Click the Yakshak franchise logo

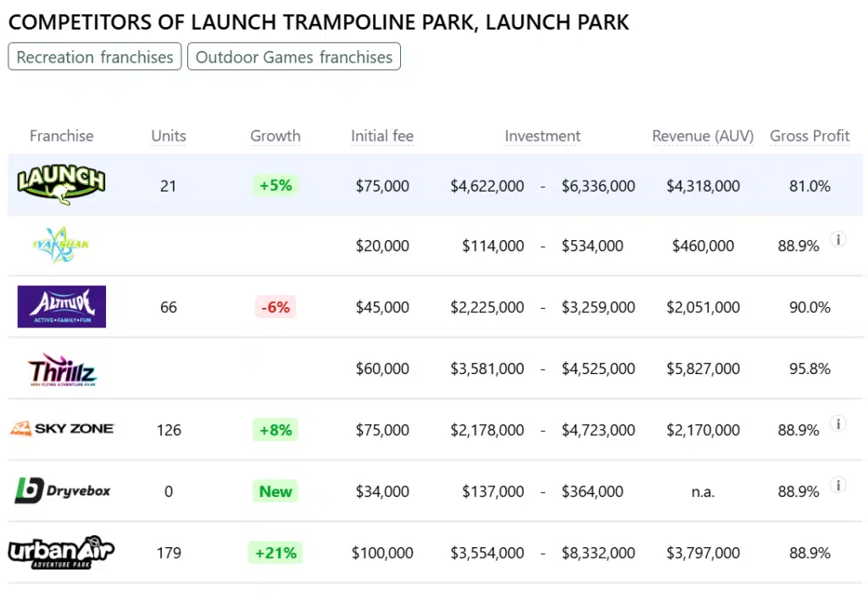(61, 245)
